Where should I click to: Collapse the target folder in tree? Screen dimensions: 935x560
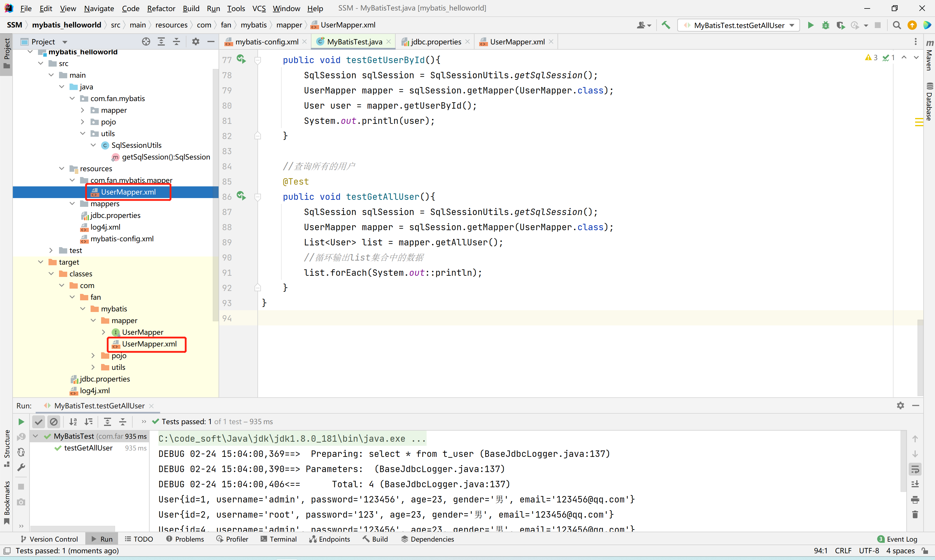(41, 262)
